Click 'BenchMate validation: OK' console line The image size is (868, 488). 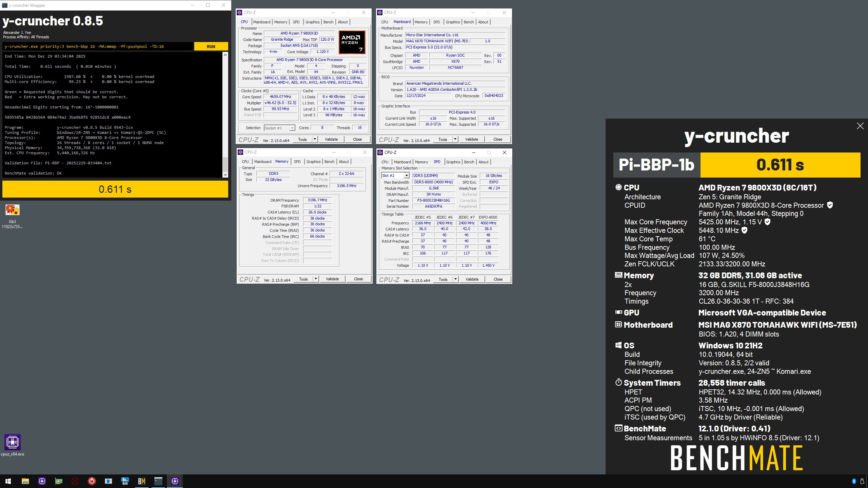[x=33, y=173]
